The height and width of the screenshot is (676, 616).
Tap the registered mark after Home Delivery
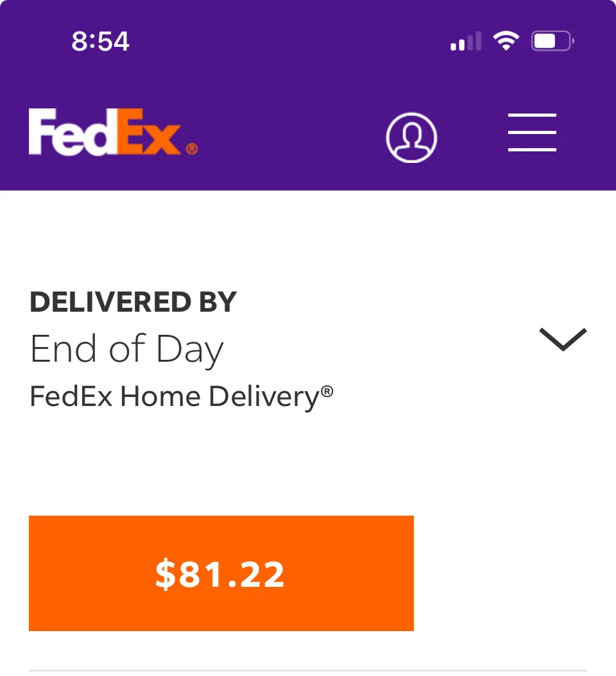(327, 391)
